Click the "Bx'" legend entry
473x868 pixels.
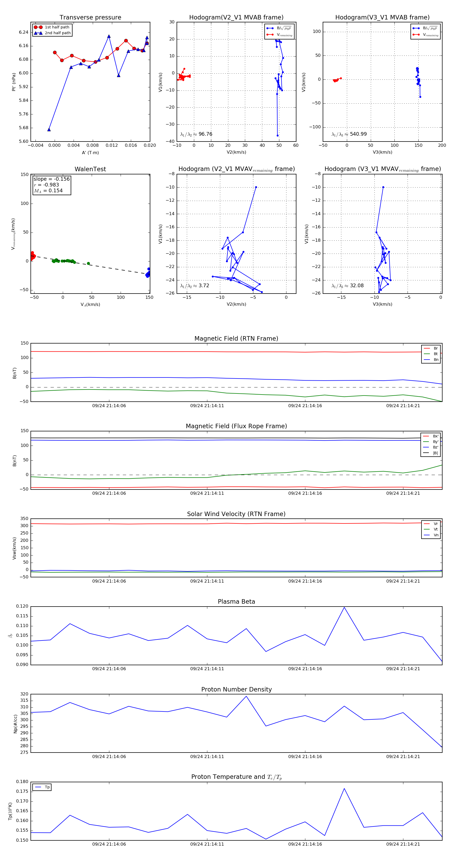431,436
